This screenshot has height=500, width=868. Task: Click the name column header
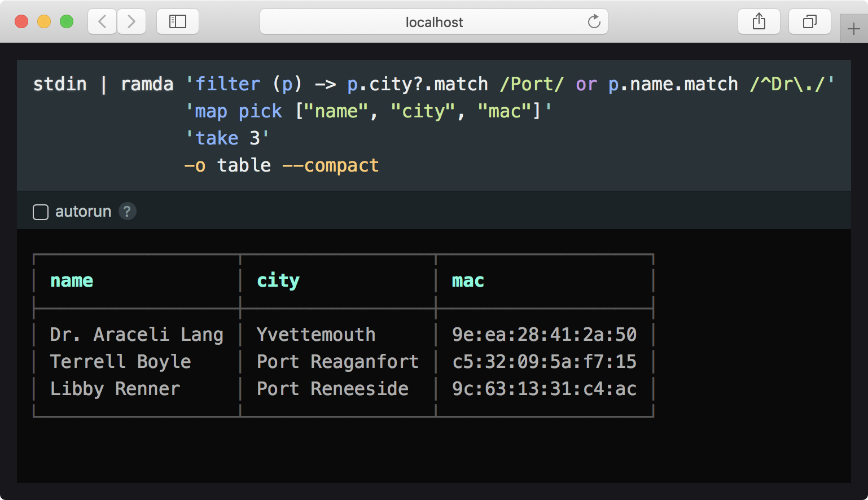72,280
